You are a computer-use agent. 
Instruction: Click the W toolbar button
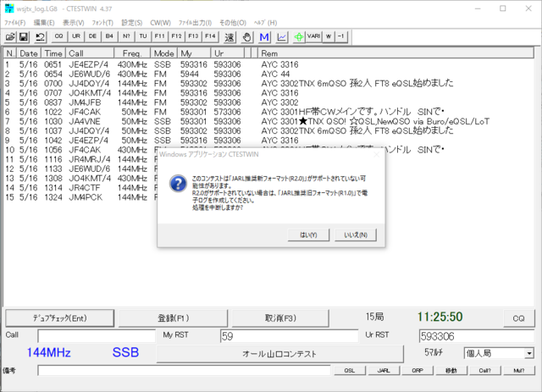click(329, 36)
